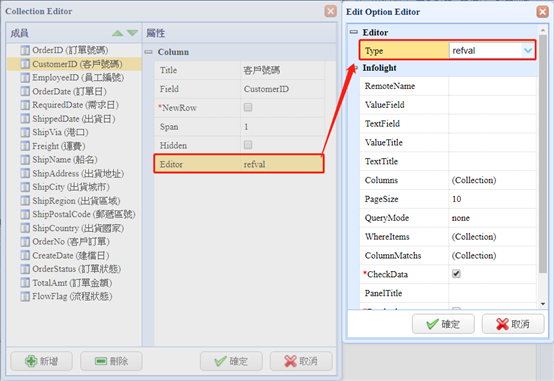The width and height of the screenshot is (554, 381).
Task: Click the 新增 add button
Action: coord(41,361)
